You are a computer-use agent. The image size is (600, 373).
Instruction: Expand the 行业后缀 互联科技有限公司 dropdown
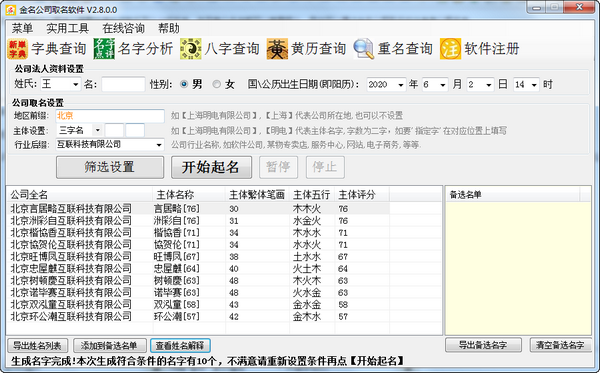click(159, 145)
